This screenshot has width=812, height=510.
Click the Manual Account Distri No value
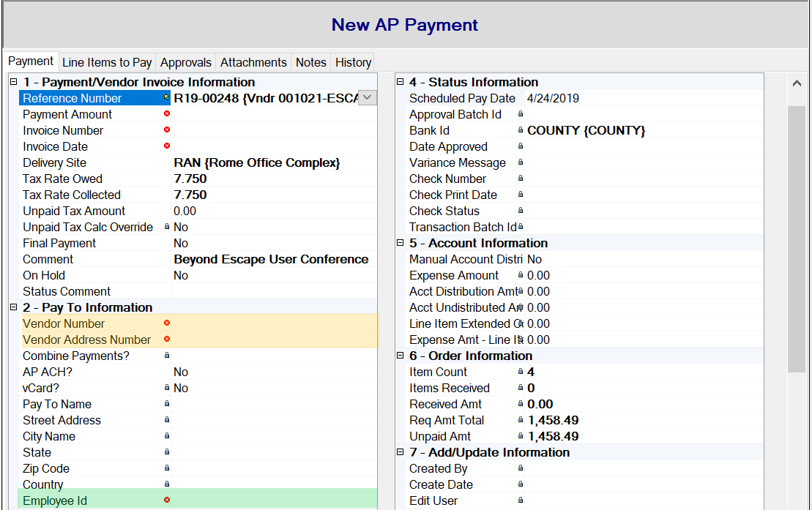[534, 259]
